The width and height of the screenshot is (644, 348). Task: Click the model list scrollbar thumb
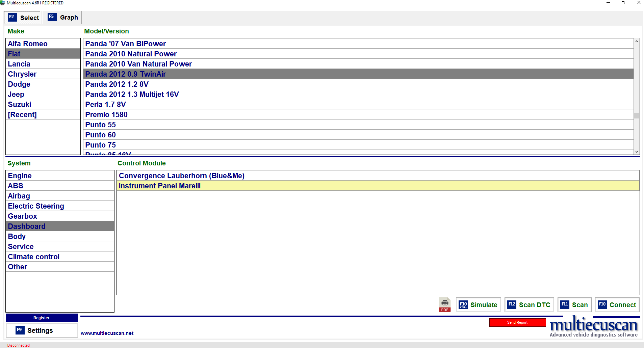(x=637, y=115)
